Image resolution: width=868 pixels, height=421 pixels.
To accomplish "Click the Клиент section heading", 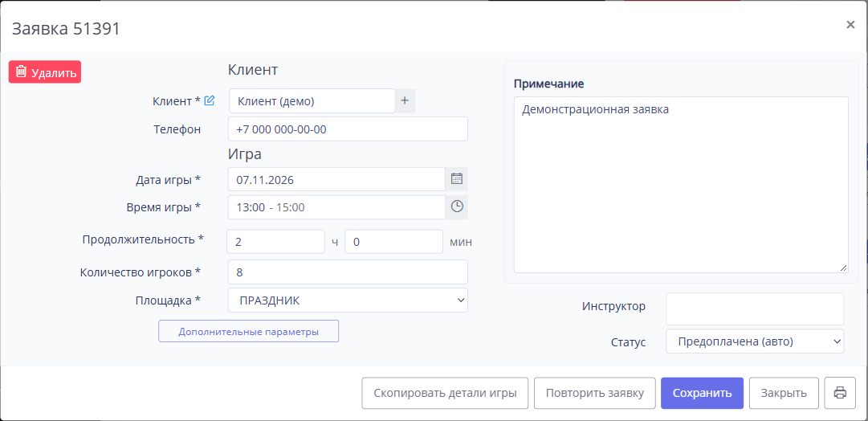I will coord(253,70).
